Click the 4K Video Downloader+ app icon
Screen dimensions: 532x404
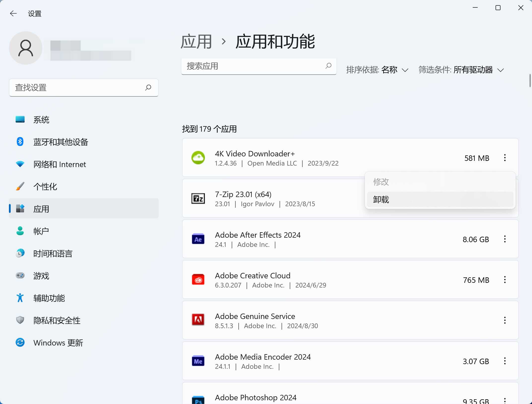[198, 158]
